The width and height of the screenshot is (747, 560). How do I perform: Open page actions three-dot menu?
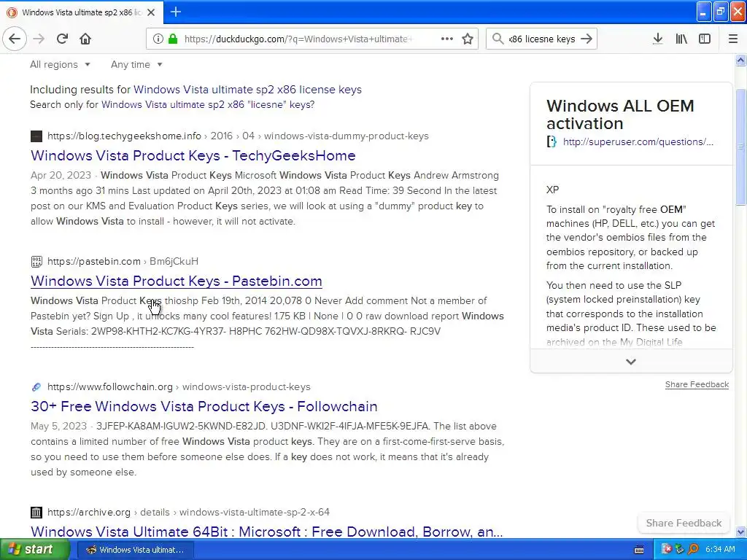(447, 39)
